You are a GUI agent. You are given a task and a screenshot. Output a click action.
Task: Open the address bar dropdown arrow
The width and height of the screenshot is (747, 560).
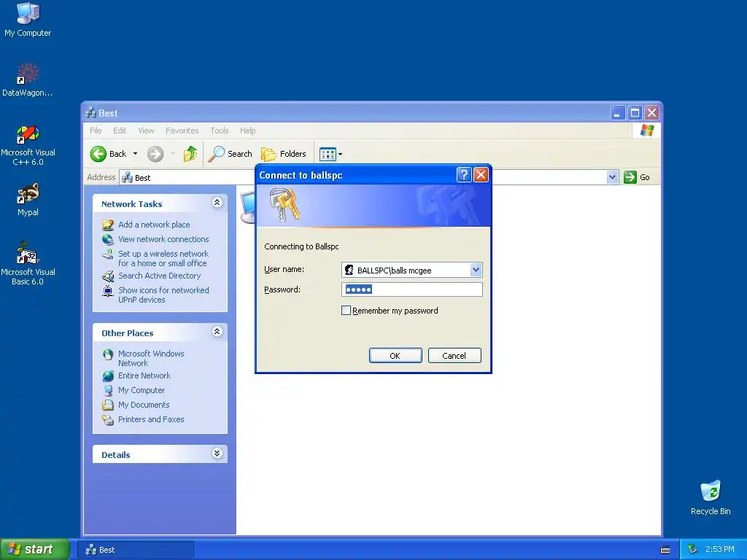point(612,178)
